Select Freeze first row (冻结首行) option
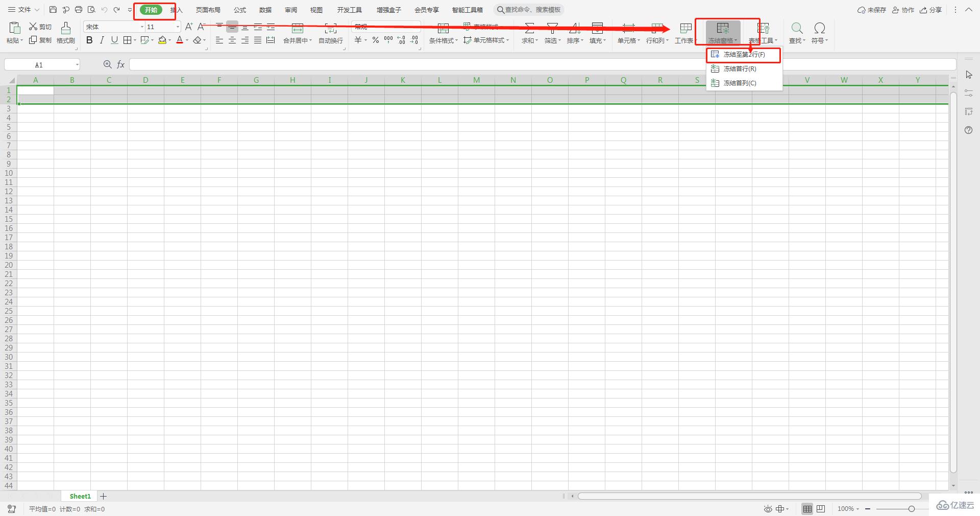980x516 pixels. tap(744, 69)
